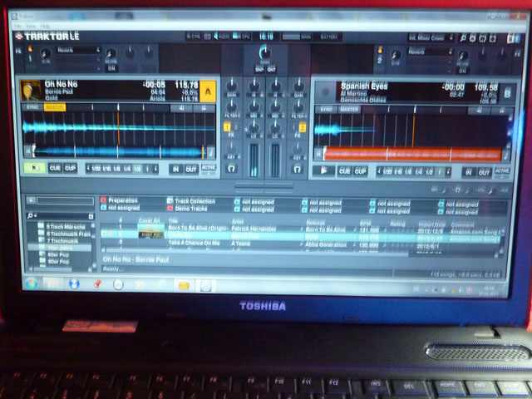Screen dimensions: 532x399
Task: Start playback on Deck B
Action: coord(323,170)
